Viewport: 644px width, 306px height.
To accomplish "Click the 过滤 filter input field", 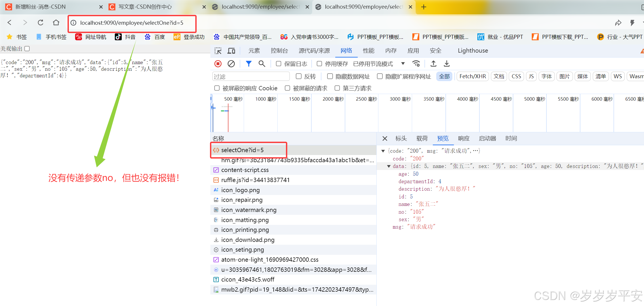I will (250, 76).
